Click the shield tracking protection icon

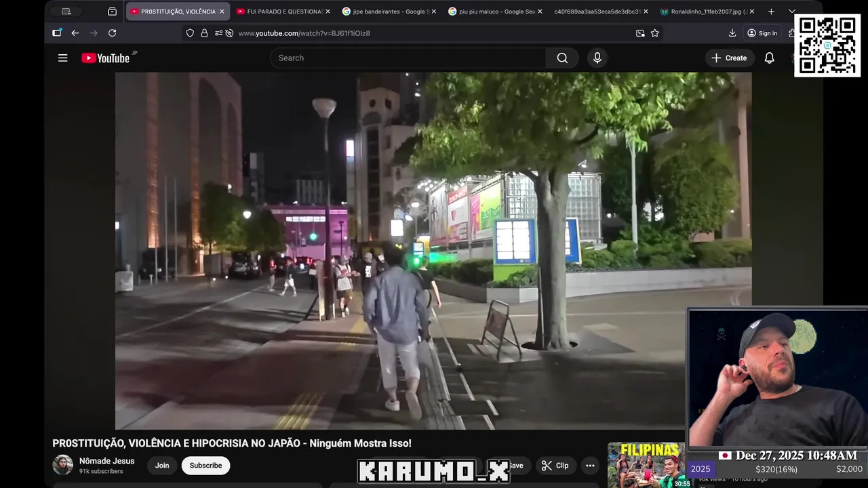coord(190,33)
